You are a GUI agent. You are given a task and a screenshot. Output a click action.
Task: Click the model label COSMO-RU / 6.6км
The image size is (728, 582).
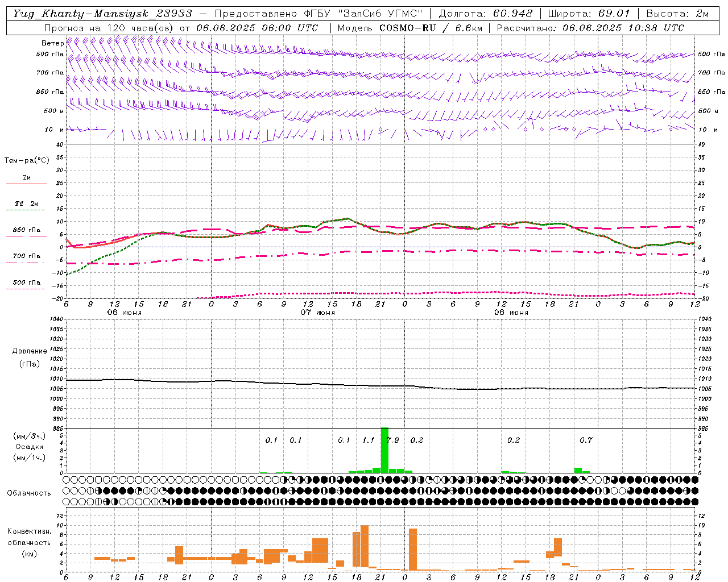[430, 28]
